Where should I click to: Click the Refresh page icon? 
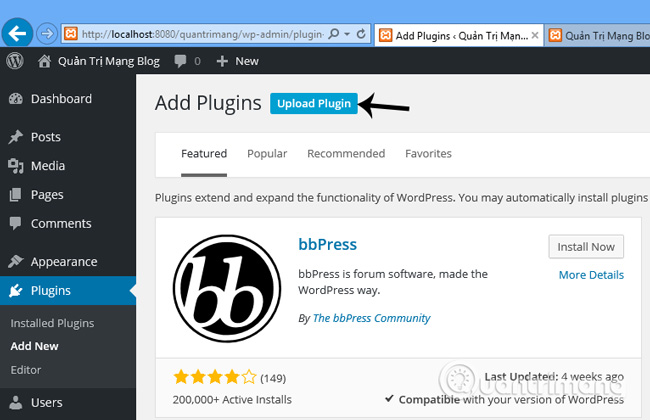(361, 34)
